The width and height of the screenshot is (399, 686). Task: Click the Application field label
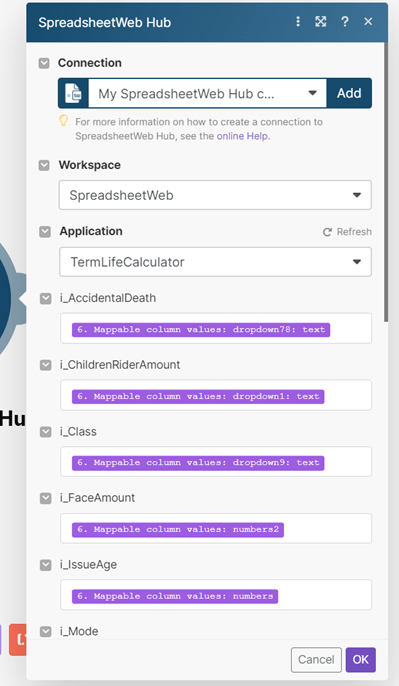pos(91,231)
